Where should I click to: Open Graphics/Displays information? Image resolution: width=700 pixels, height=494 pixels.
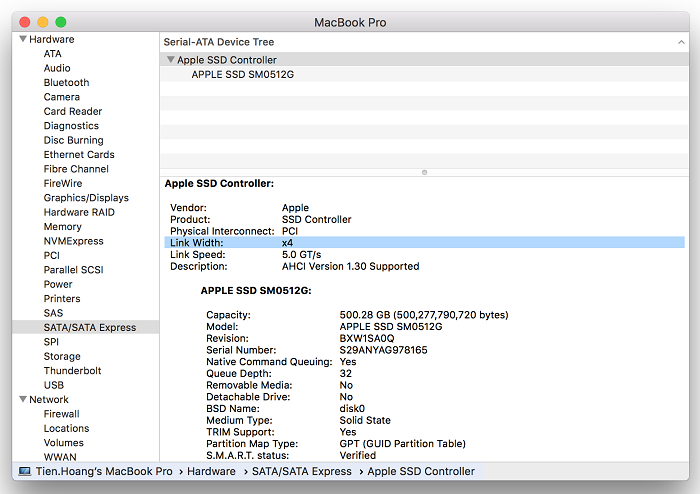86,198
